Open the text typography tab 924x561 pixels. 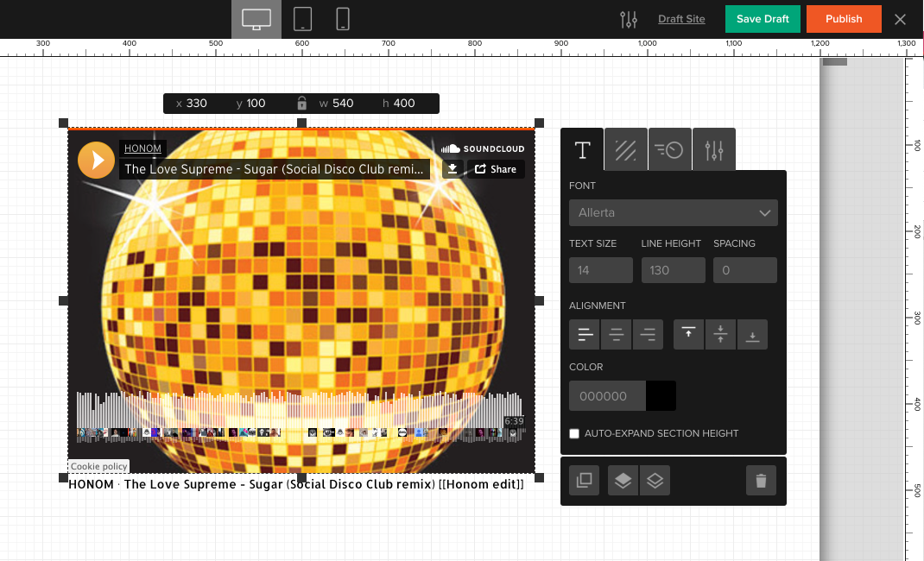coord(583,150)
